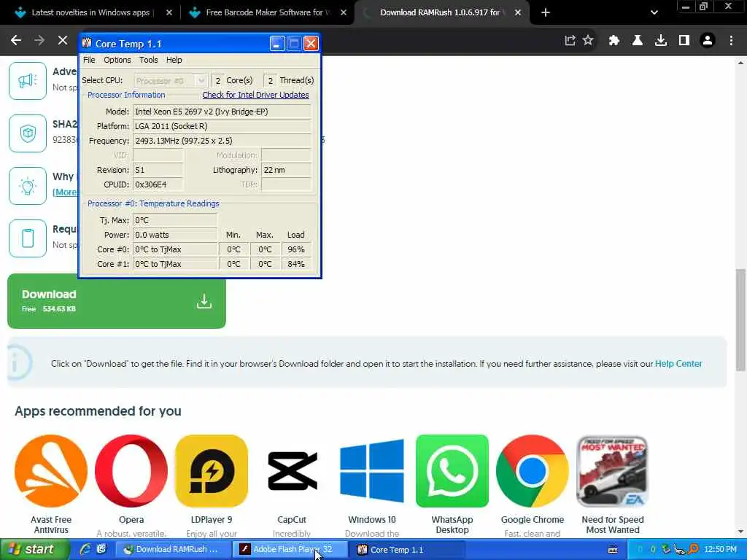
Task: Switch to Download RAMRush taskbar button
Action: 172,550
